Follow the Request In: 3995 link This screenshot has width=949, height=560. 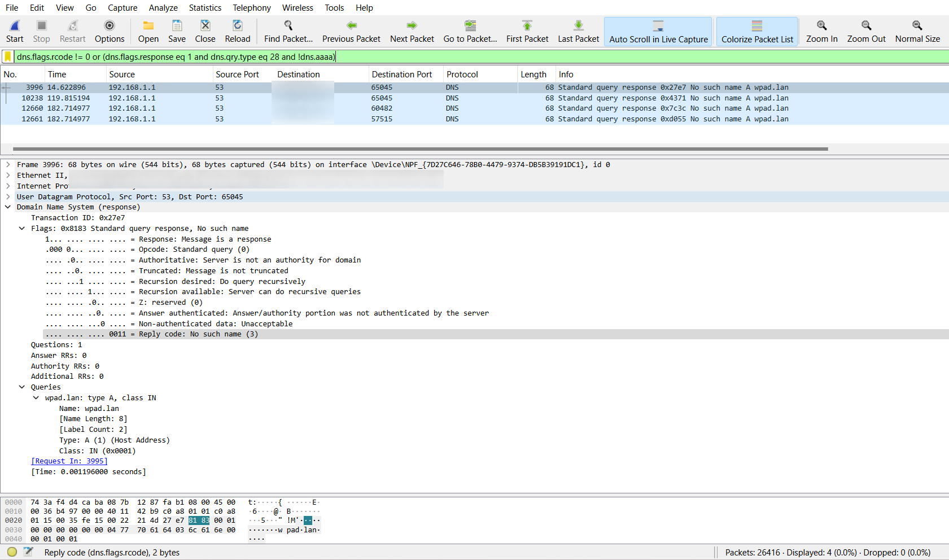point(69,461)
